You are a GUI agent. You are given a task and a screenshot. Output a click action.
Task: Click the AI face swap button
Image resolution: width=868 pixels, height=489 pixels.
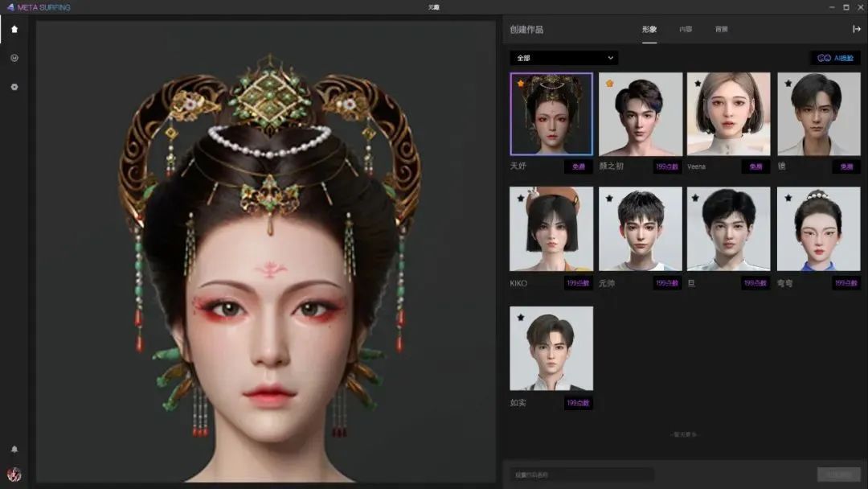835,58
